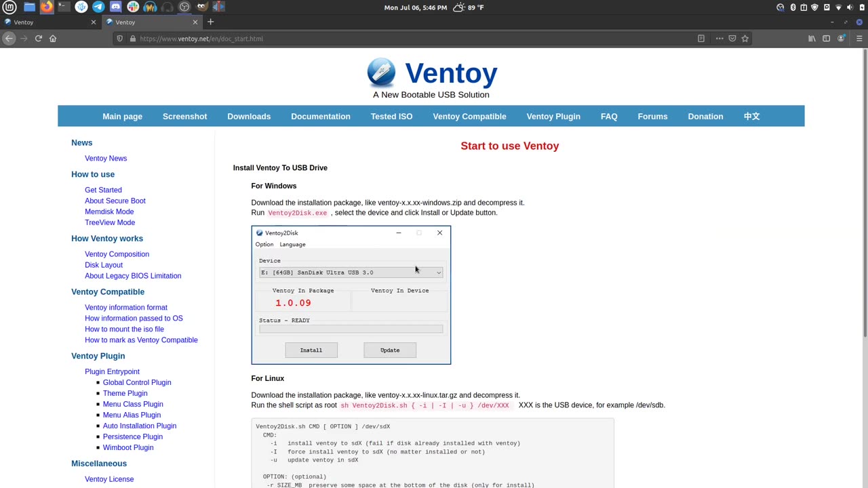
Task: Open the file manager from the panel
Action: (29, 7)
